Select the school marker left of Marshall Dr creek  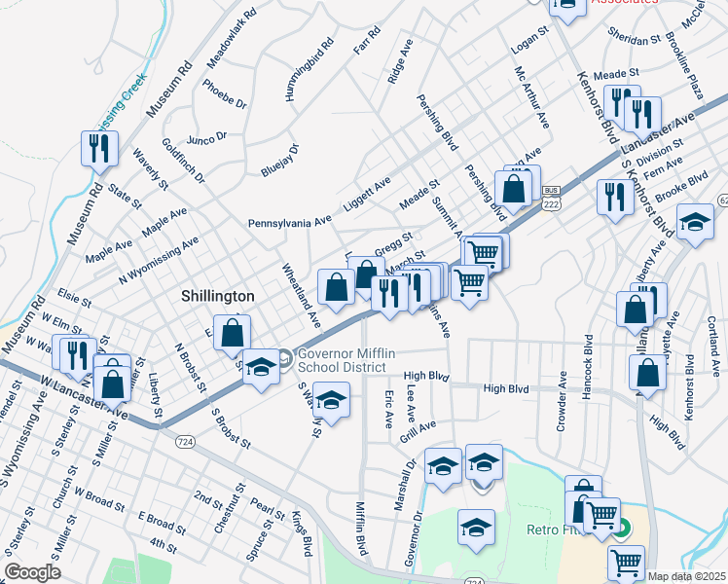443,466
